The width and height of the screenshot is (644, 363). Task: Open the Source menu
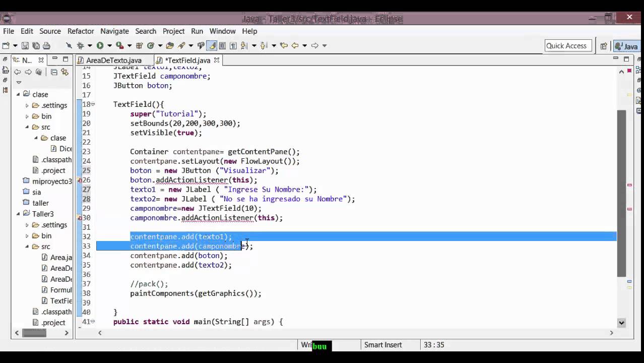[50, 31]
